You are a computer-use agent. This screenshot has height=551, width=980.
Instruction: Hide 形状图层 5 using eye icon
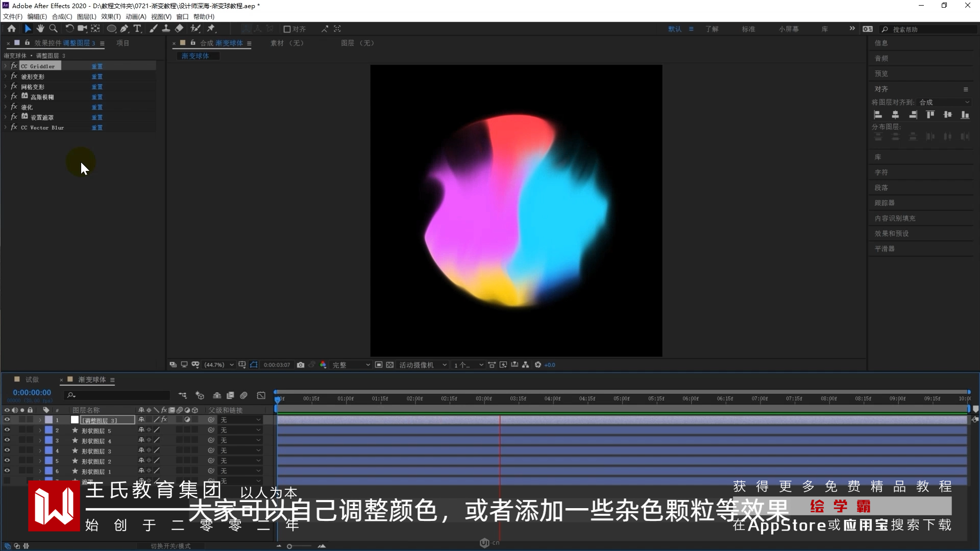coord(7,430)
